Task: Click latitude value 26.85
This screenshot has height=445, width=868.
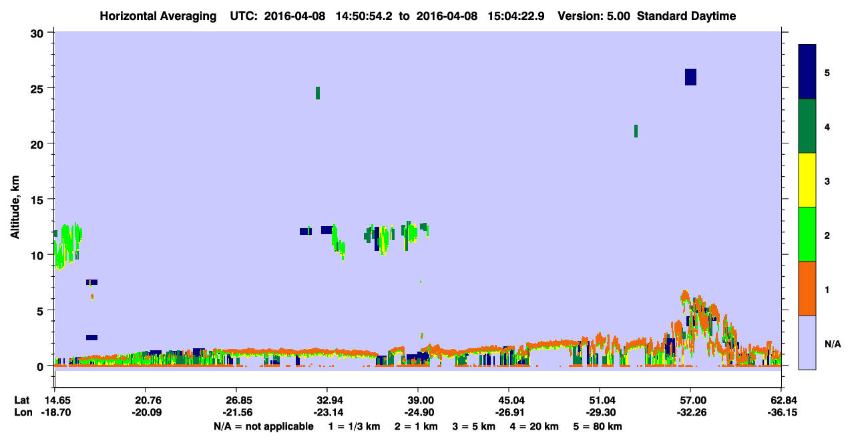Action: (x=236, y=400)
